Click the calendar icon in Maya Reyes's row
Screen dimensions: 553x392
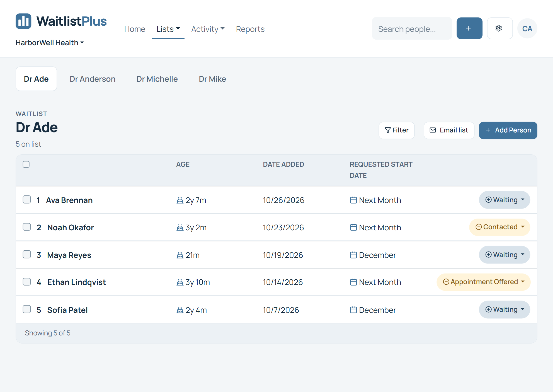tap(353, 255)
